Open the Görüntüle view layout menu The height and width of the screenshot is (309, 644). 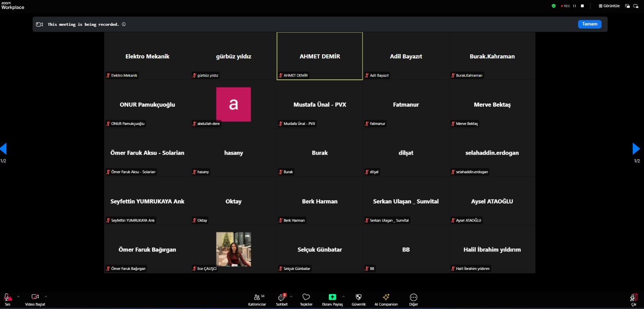pyautogui.click(x=609, y=6)
